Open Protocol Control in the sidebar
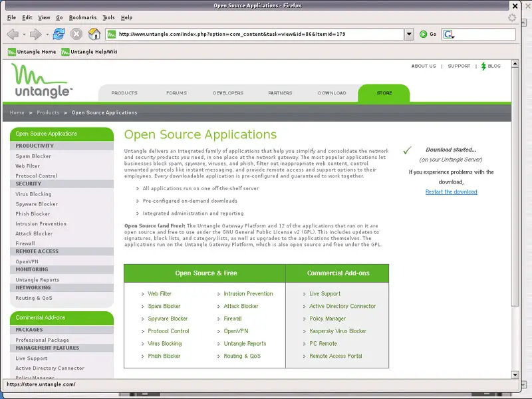The image size is (532, 399). tap(37, 176)
